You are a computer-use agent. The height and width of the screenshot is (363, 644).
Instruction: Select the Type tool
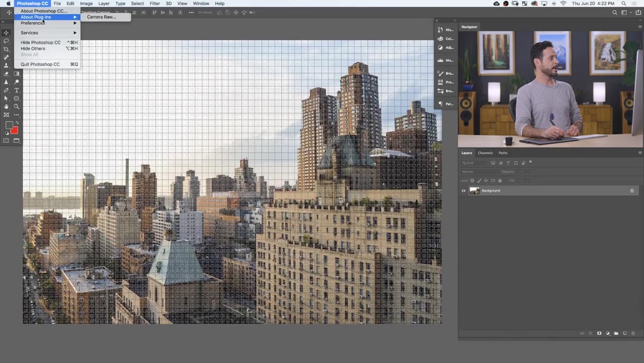point(17,90)
